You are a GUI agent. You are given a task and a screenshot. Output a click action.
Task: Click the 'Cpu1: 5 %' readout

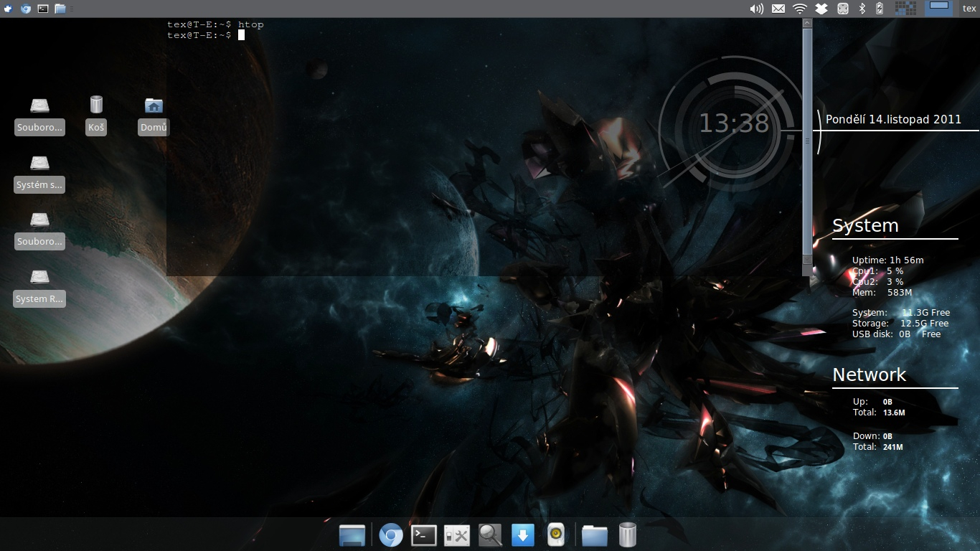877,270
